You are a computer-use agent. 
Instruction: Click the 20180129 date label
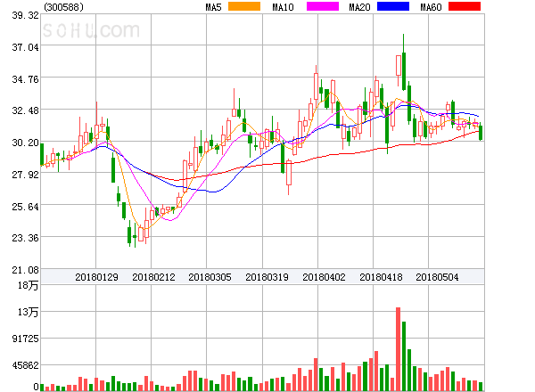coord(96,277)
